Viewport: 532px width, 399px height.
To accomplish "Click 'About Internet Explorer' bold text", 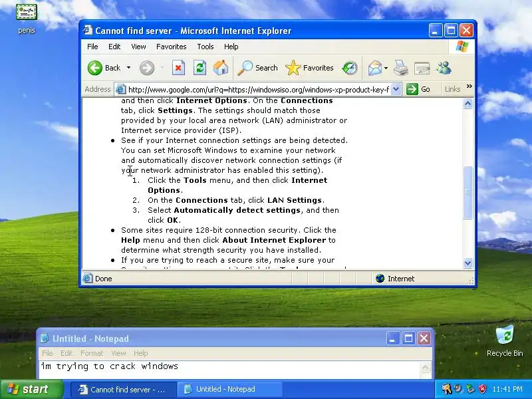I will (x=274, y=240).
